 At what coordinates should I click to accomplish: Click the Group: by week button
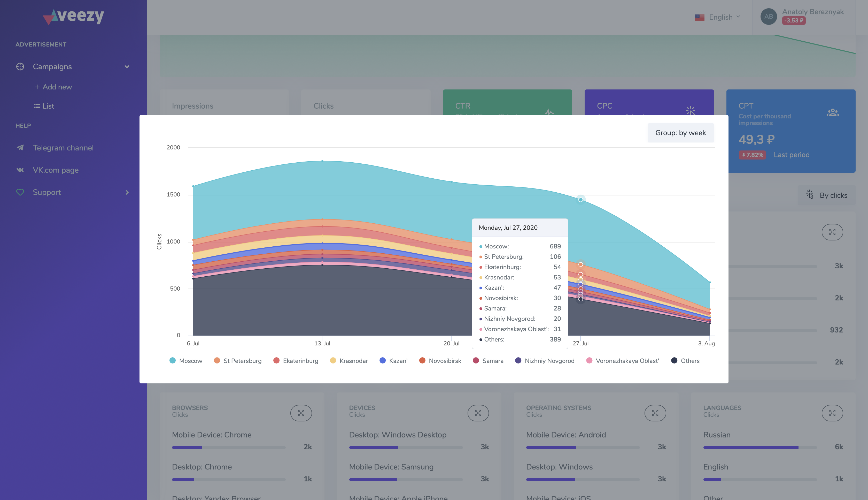680,133
